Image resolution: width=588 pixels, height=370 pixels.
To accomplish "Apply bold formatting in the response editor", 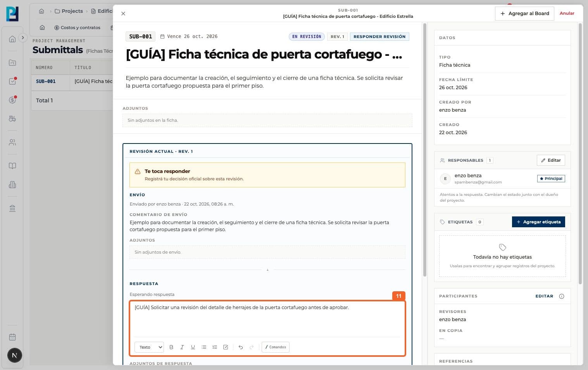I will (171, 347).
